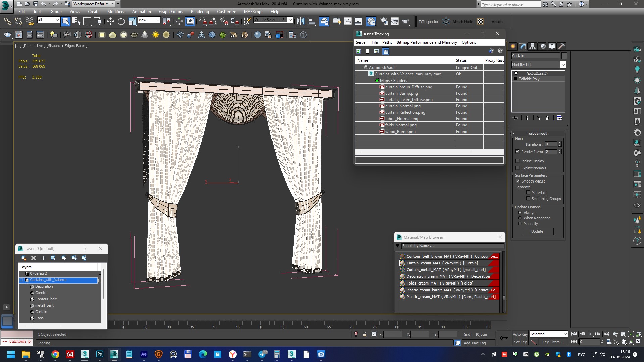Viewport: 644px width, 362px height.
Task: Enable the Isoline Display checkbox
Action: point(517,161)
